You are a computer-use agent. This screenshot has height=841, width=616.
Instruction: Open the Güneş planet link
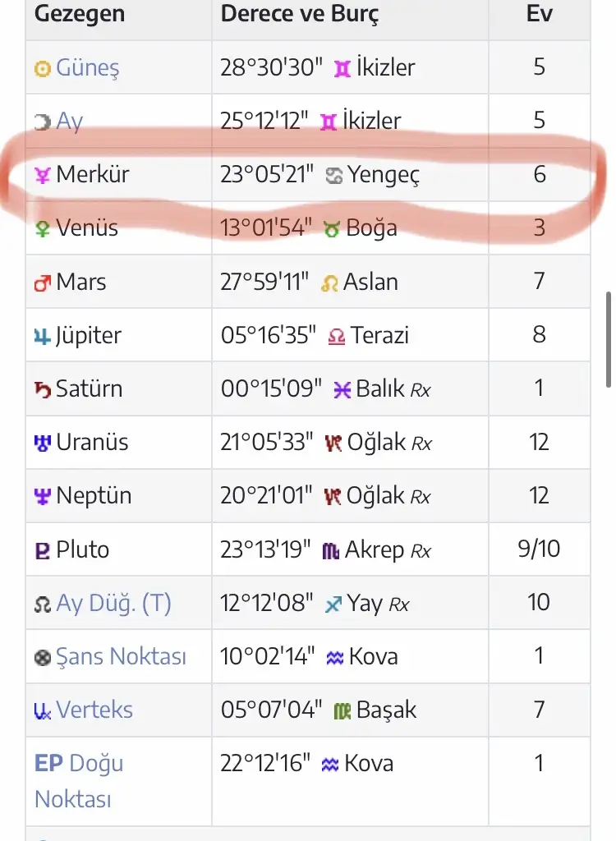point(87,67)
